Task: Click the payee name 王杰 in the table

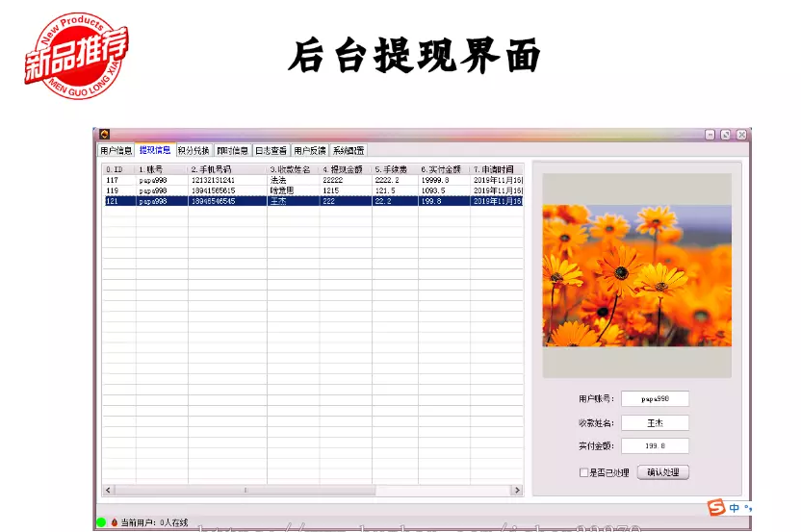Action: (278, 201)
